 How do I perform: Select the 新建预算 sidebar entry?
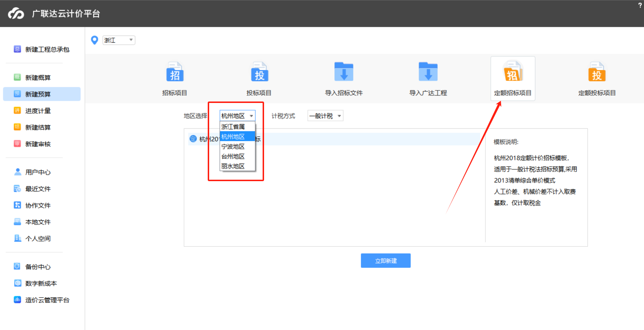click(42, 94)
